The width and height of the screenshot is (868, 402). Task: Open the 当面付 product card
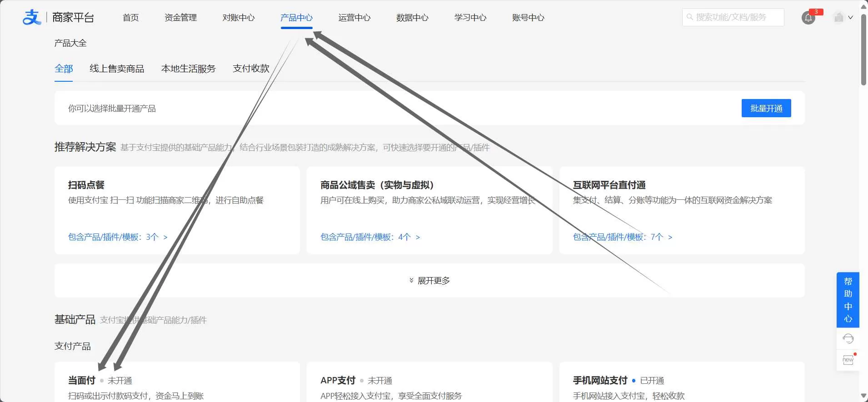[177, 382]
